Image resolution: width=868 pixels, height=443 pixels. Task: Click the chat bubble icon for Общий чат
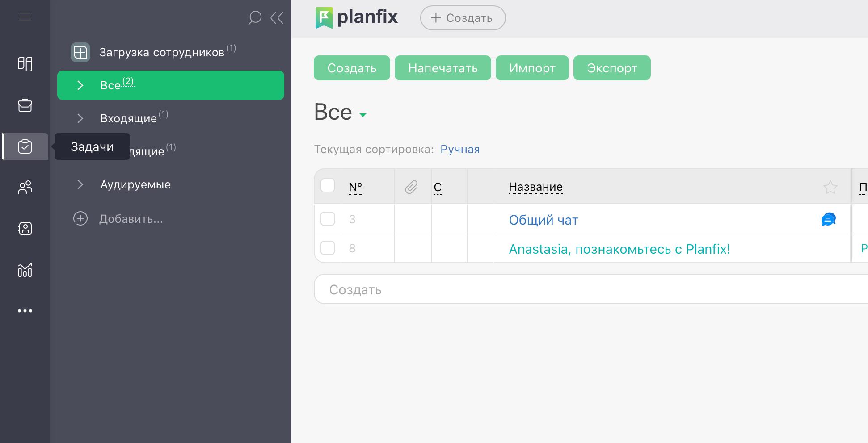(x=828, y=220)
